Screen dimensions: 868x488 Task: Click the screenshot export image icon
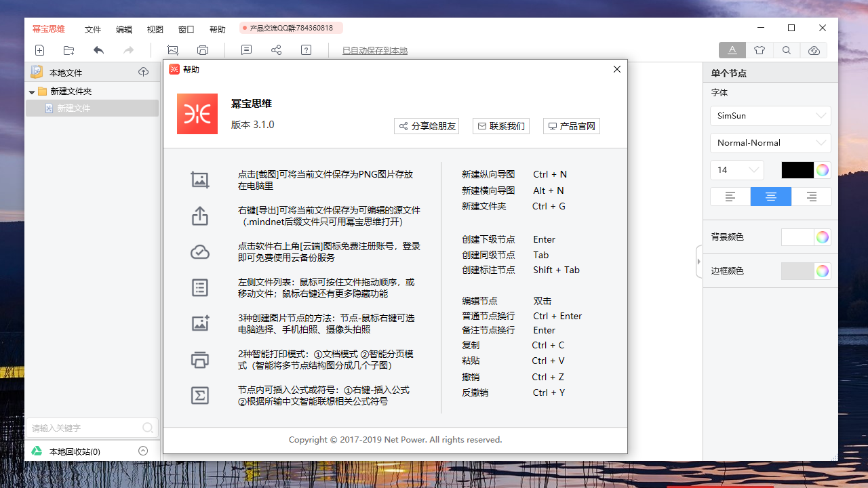point(173,50)
